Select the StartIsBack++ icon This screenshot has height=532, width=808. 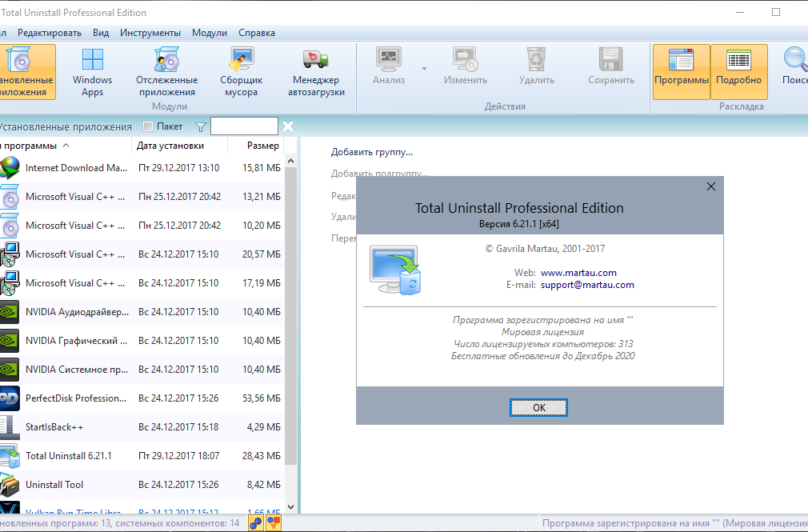click(x=10, y=427)
